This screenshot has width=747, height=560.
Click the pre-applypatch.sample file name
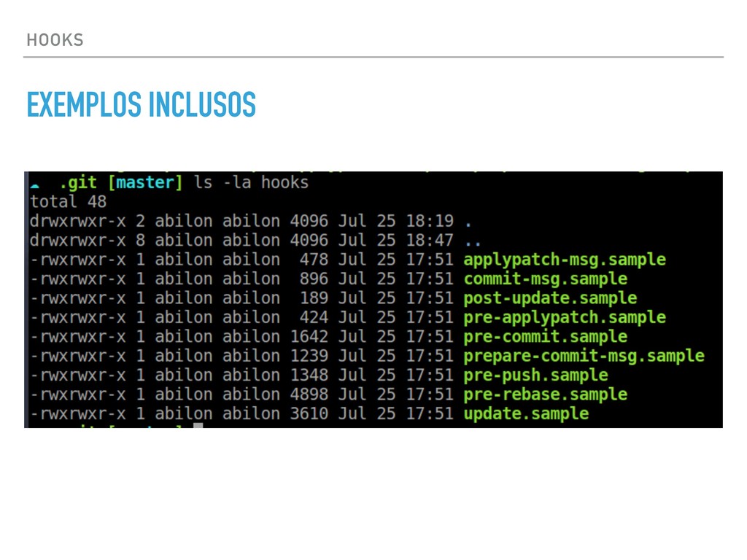click(x=565, y=318)
